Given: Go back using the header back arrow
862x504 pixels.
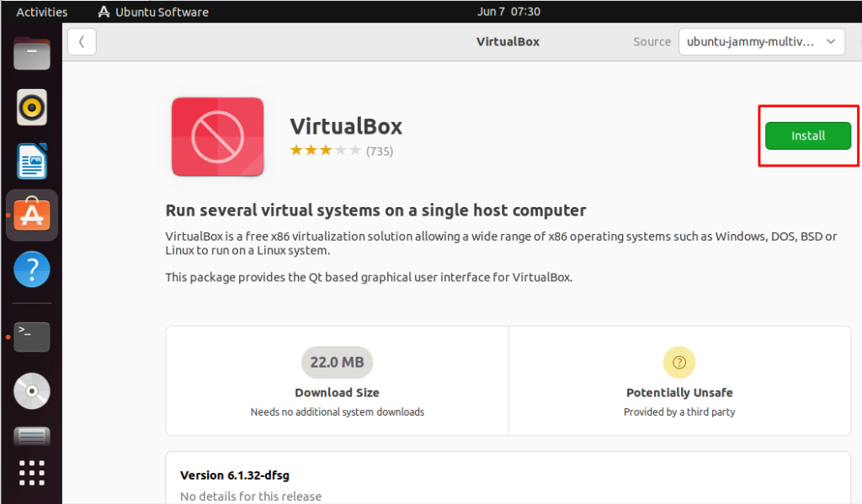Looking at the screenshot, I should tap(82, 42).
